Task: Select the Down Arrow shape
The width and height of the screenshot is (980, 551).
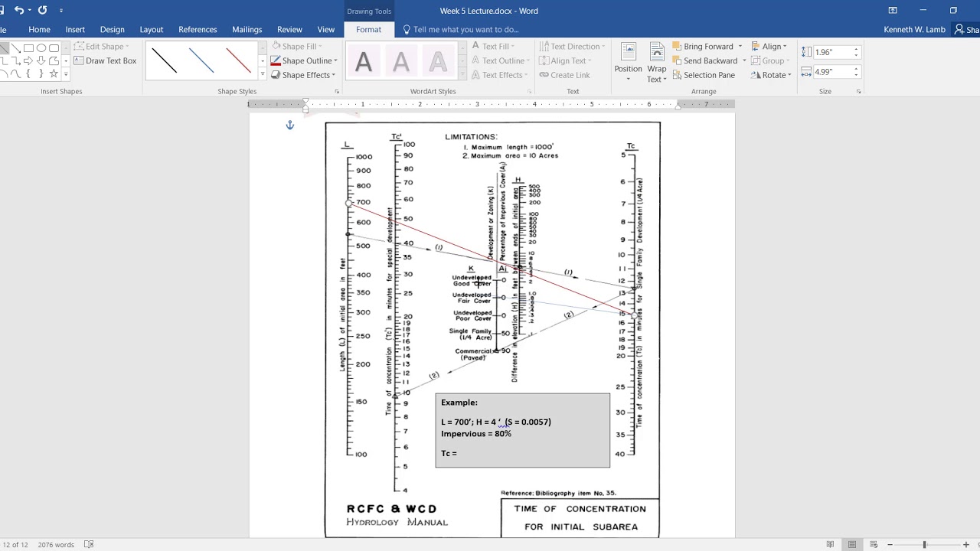Action: click(x=41, y=60)
